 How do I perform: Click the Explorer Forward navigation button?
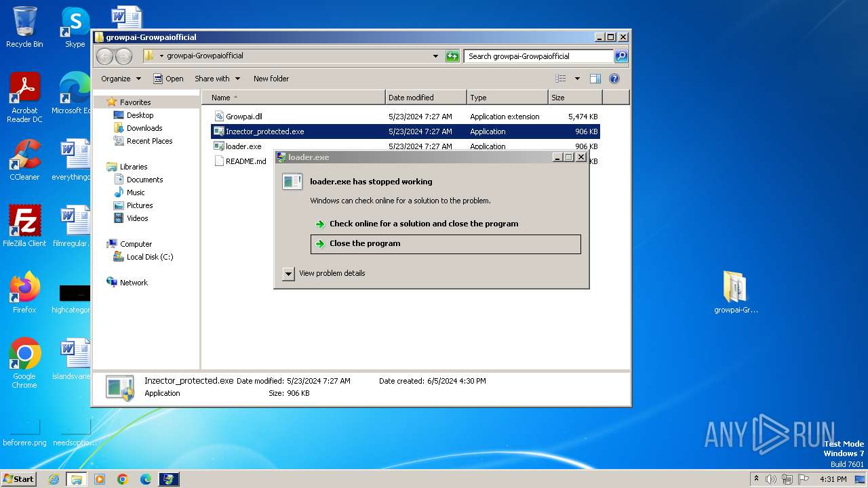click(x=123, y=56)
